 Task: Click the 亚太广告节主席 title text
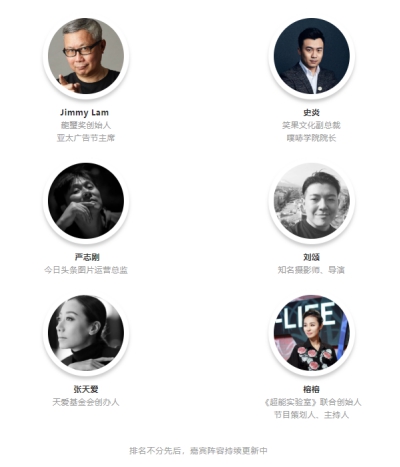tap(86, 138)
